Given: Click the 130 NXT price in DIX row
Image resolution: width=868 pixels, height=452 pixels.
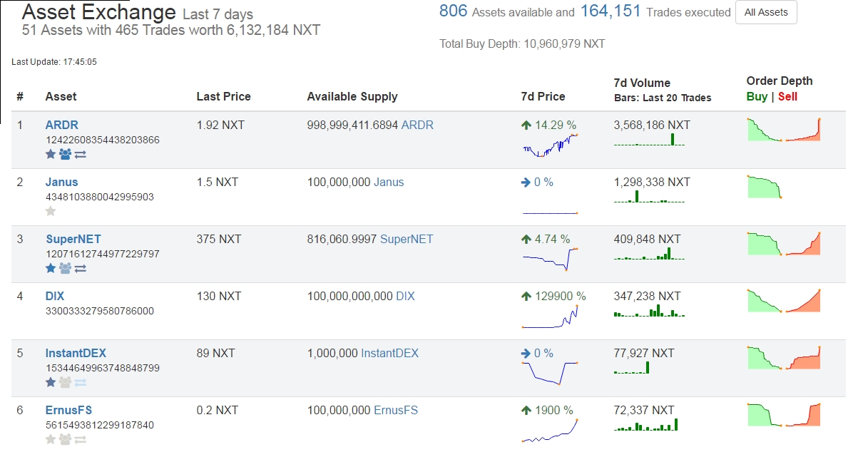Looking at the screenshot, I should point(219,296).
